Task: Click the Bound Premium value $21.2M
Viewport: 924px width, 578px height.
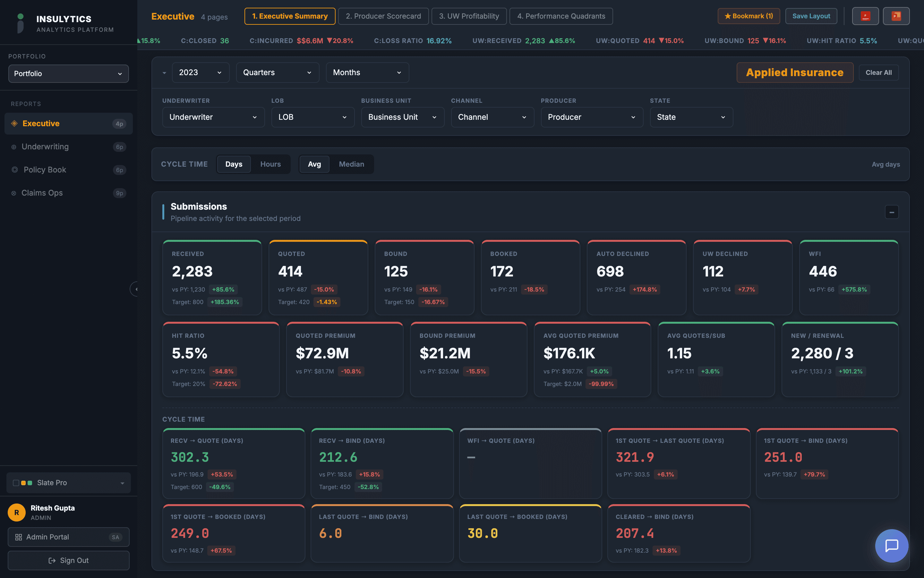Action: 445,353
